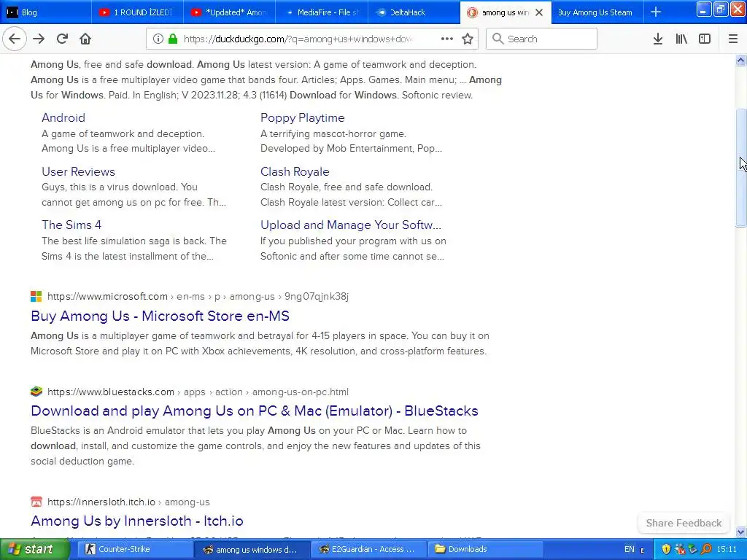
Task: Open the BlueStacks Among Us result
Action: click(255, 411)
